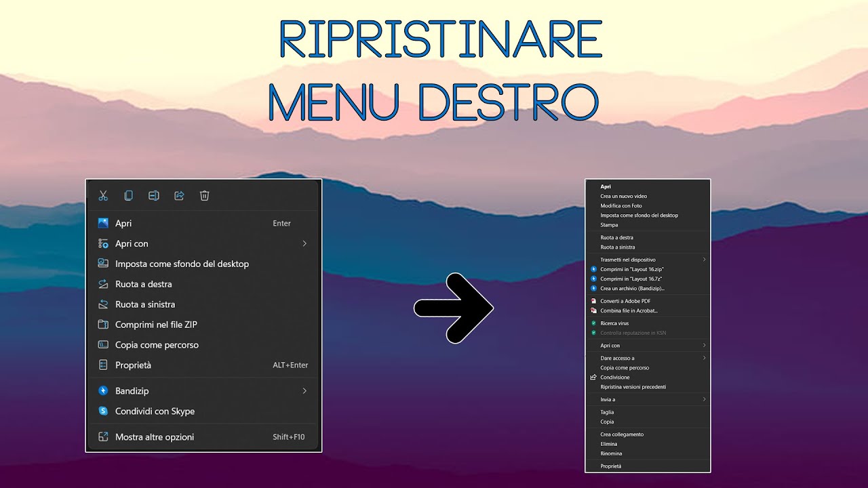Open Proprietà with the ALT+Enter shortcut in the left menu
The height and width of the screenshot is (488, 868).
(203, 365)
